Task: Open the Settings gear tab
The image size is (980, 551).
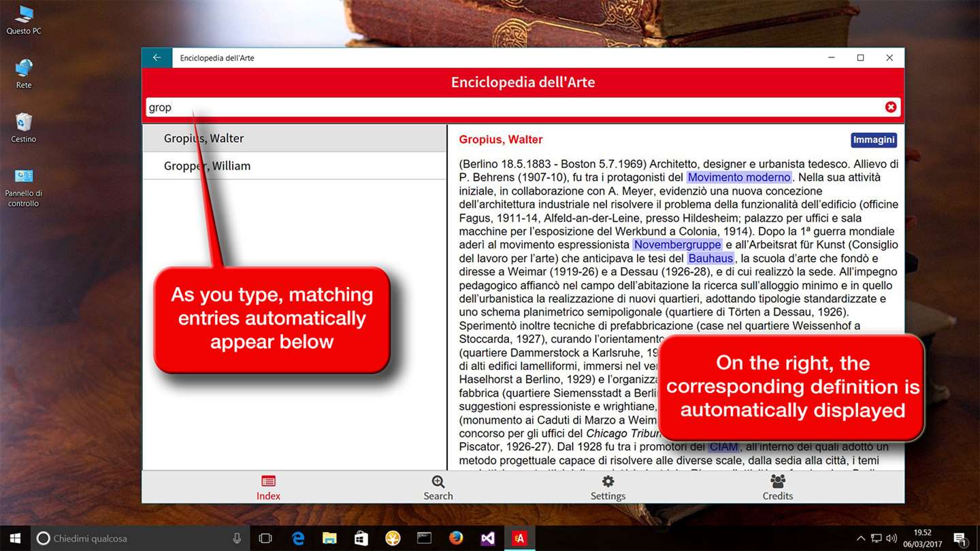Action: 608,488
